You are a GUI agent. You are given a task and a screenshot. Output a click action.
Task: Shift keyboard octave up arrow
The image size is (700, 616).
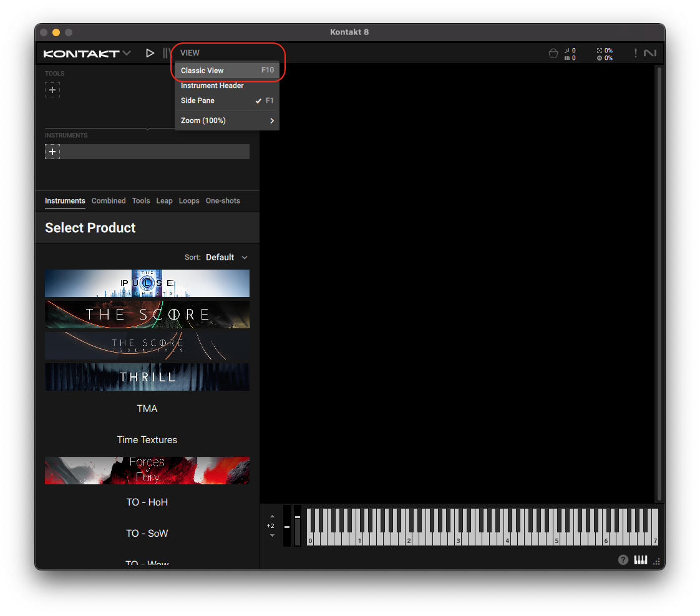(x=272, y=517)
